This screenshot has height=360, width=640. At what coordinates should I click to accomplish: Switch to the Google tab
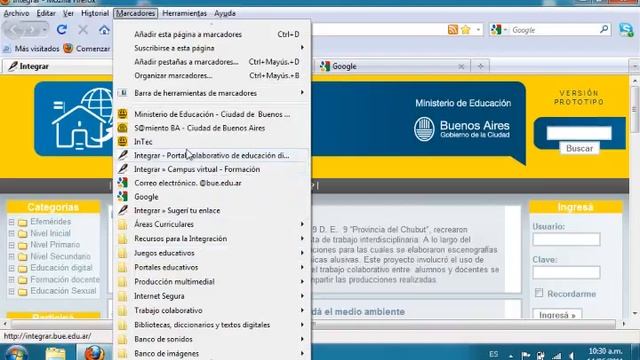tap(392, 66)
